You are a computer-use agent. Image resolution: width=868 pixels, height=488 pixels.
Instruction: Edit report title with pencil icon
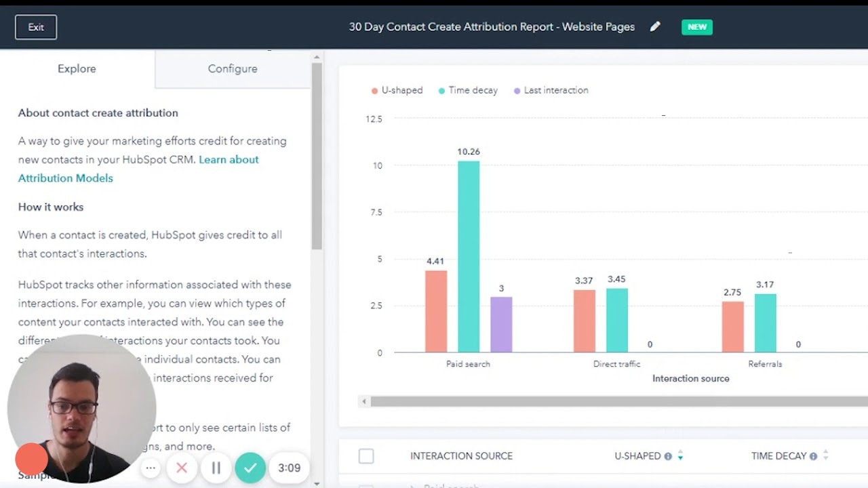coord(655,27)
